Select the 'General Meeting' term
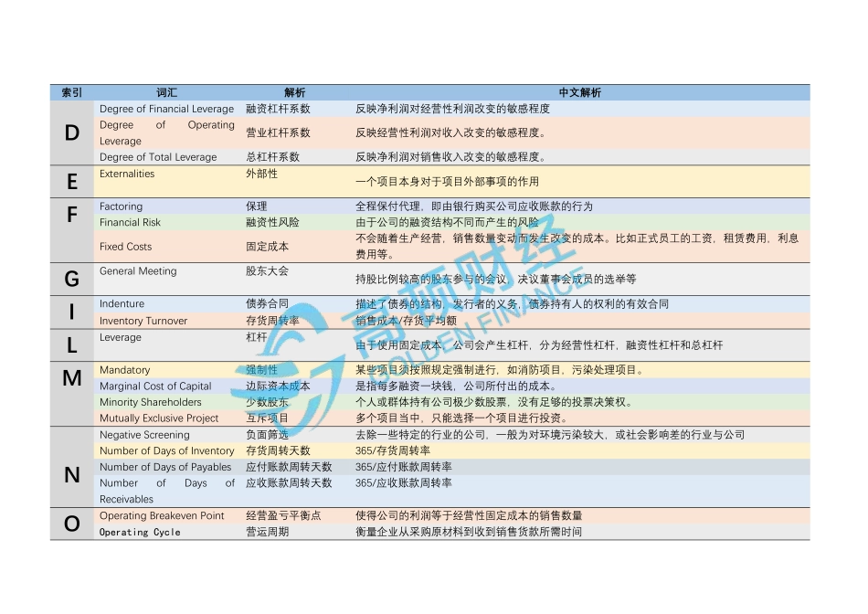This screenshot has height=614, width=868. coord(138,271)
